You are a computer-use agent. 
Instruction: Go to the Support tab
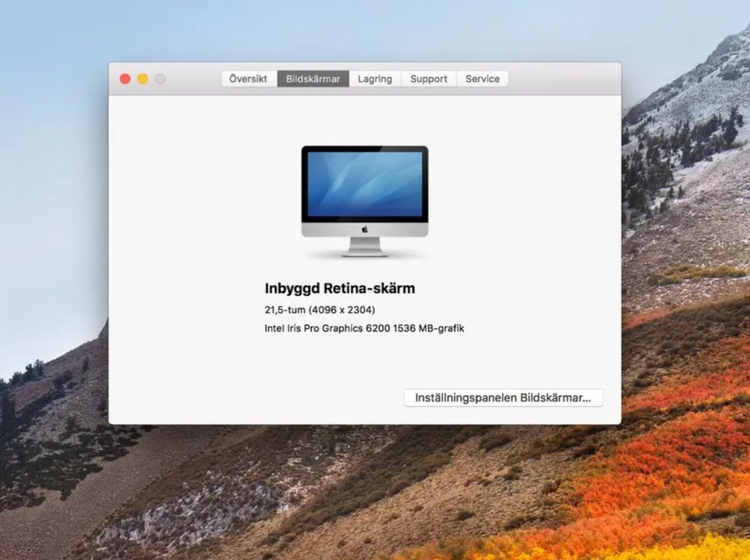(x=429, y=79)
